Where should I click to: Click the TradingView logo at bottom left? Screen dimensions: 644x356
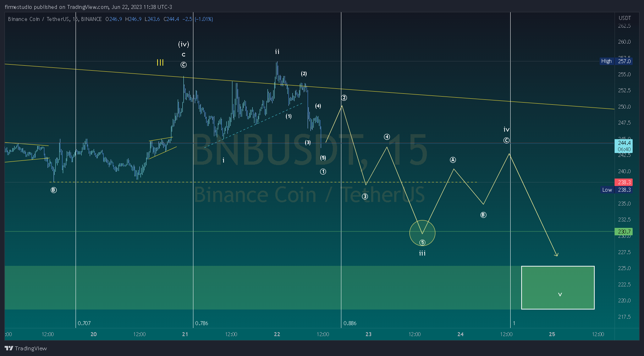(x=26, y=348)
